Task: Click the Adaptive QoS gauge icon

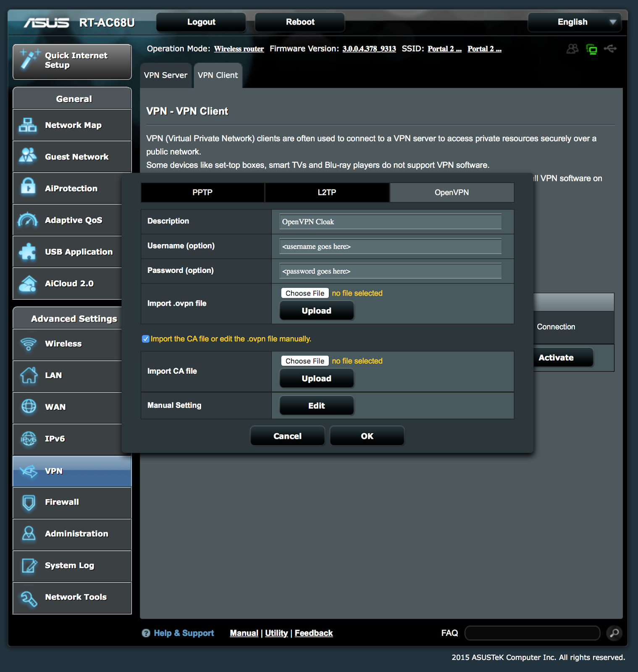Action: click(28, 220)
